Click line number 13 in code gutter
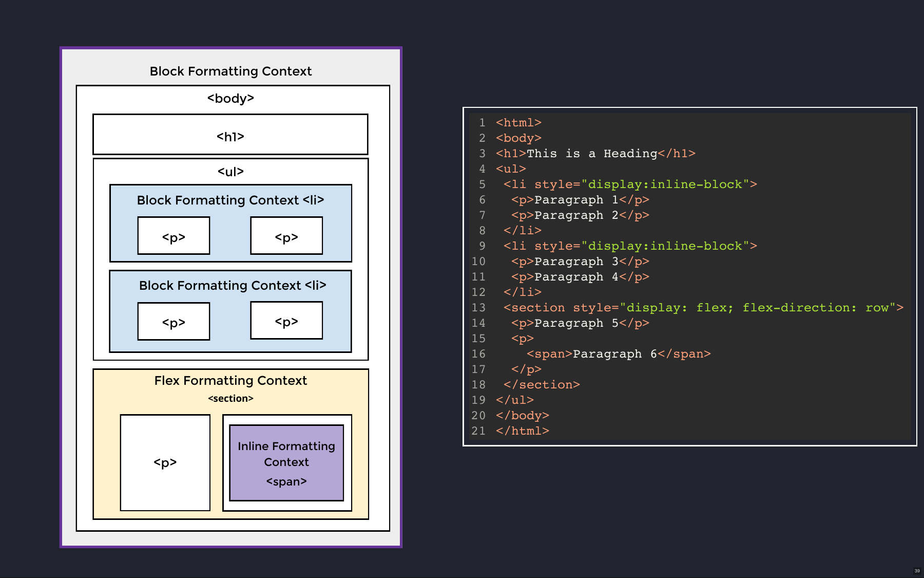The height and width of the screenshot is (578, 924). [478, 308]
